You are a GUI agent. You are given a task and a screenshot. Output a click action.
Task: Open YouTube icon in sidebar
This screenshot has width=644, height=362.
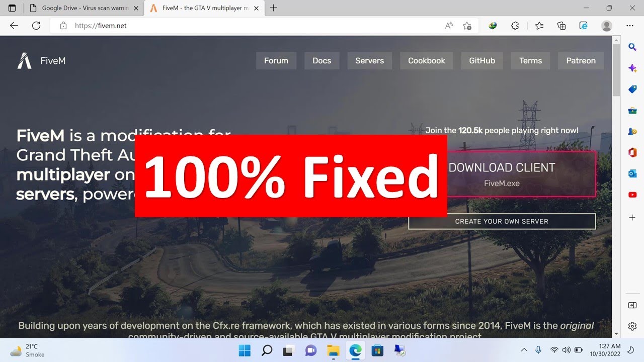click(x=632, y=195)
